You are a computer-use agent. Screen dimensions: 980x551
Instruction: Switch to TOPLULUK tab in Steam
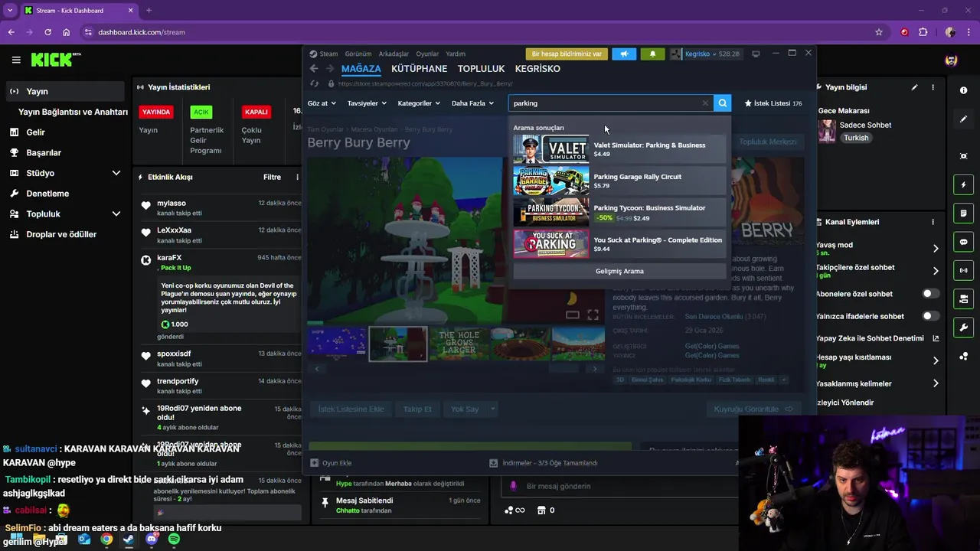(x=481, y=69)
